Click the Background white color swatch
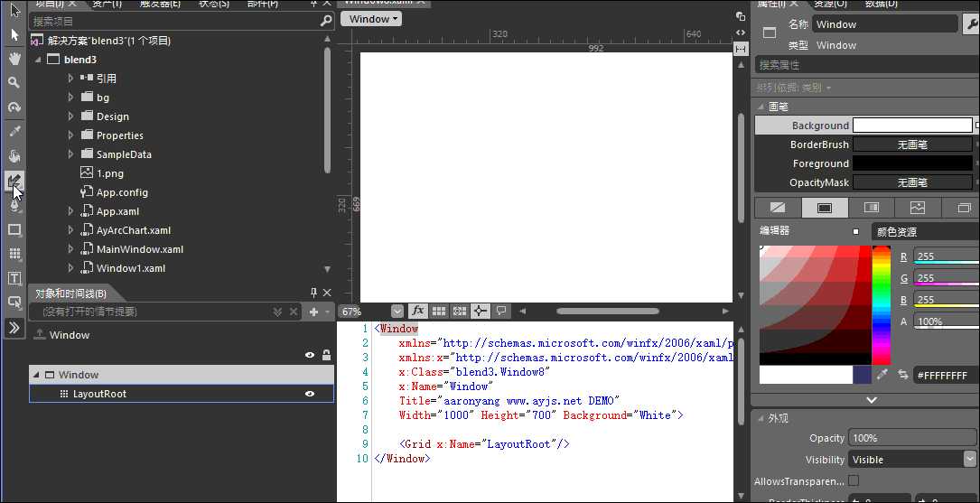This screenshot has width=980, height=503. (x=912, y=125)
